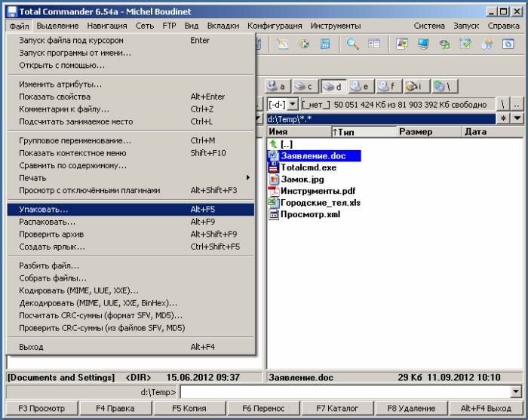
Task: Open the Справка menu
Action: coord(503,26)
